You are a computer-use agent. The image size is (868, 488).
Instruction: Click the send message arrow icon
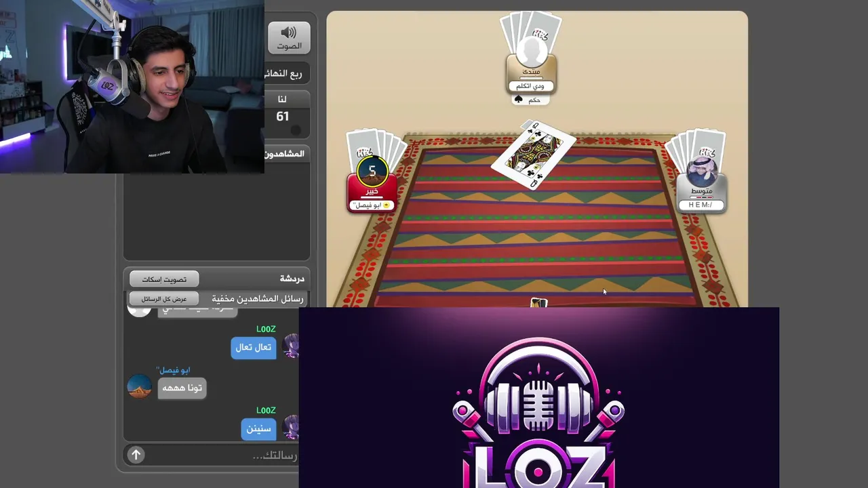point(136,455)
